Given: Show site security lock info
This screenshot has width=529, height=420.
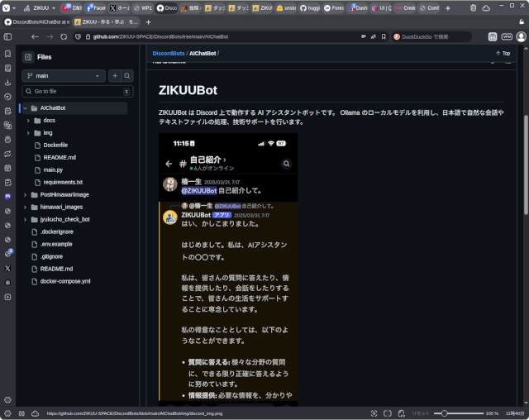Looking at the screenshot, I should coord(88,36).
